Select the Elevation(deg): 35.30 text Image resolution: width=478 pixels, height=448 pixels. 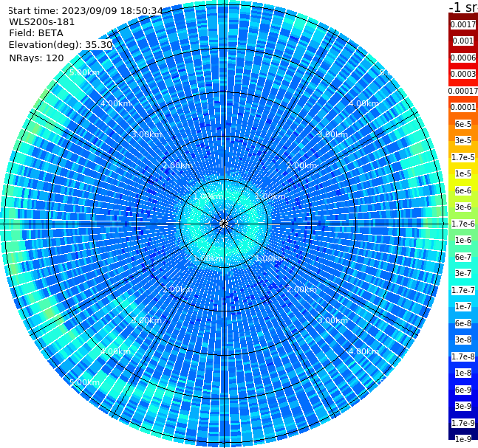click(61, 45)
